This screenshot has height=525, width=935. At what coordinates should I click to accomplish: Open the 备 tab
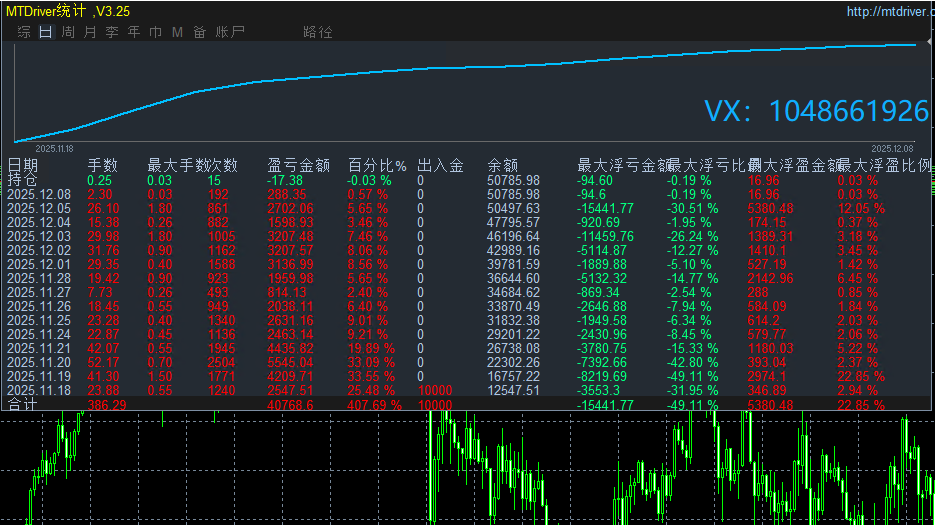click(199, 32)
